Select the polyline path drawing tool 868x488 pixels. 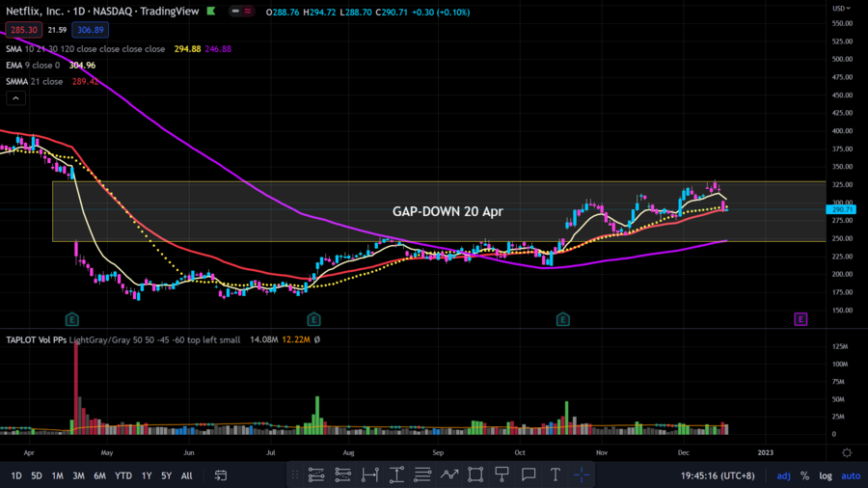point(448,474)
